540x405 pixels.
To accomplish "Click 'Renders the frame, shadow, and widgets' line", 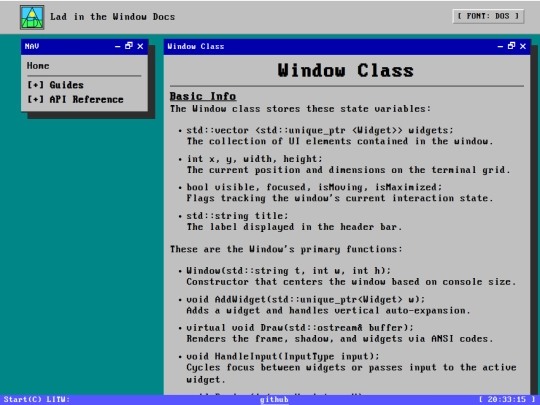I will point(340,339).
